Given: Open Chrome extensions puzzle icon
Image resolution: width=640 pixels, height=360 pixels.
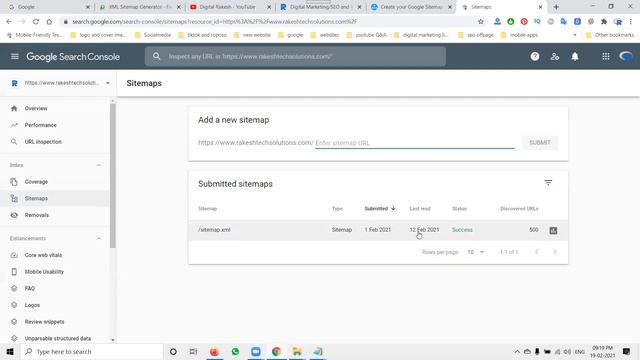Looking at the screenshot, I should [x=604, y=22].
